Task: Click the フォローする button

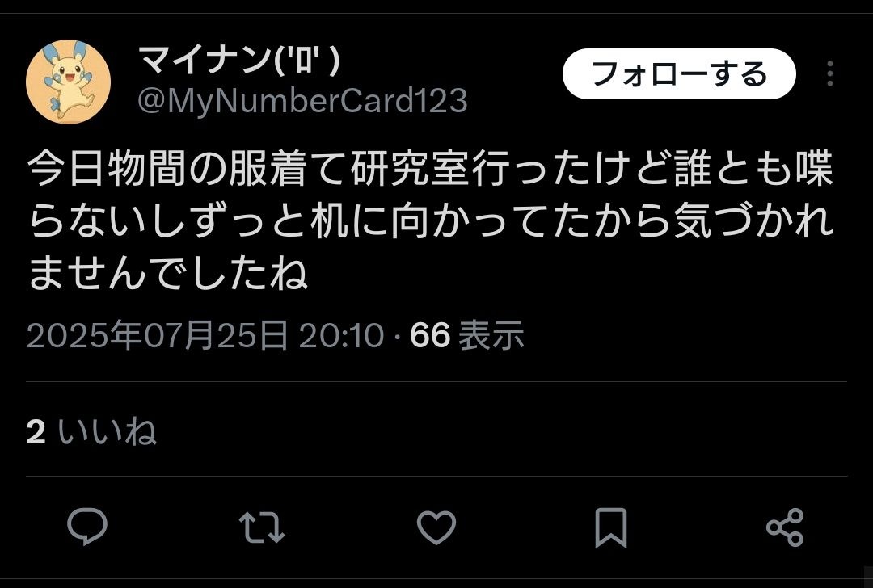Action: (x=679, y=73)
